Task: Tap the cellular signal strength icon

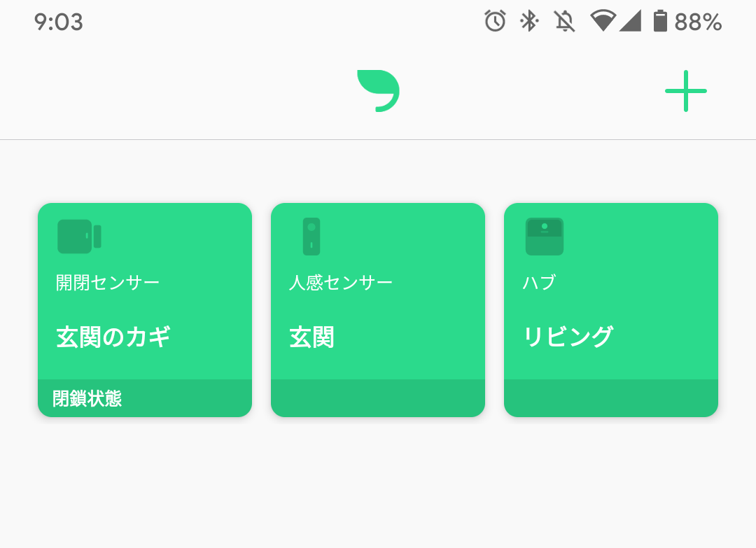Action: coord(630,21)
